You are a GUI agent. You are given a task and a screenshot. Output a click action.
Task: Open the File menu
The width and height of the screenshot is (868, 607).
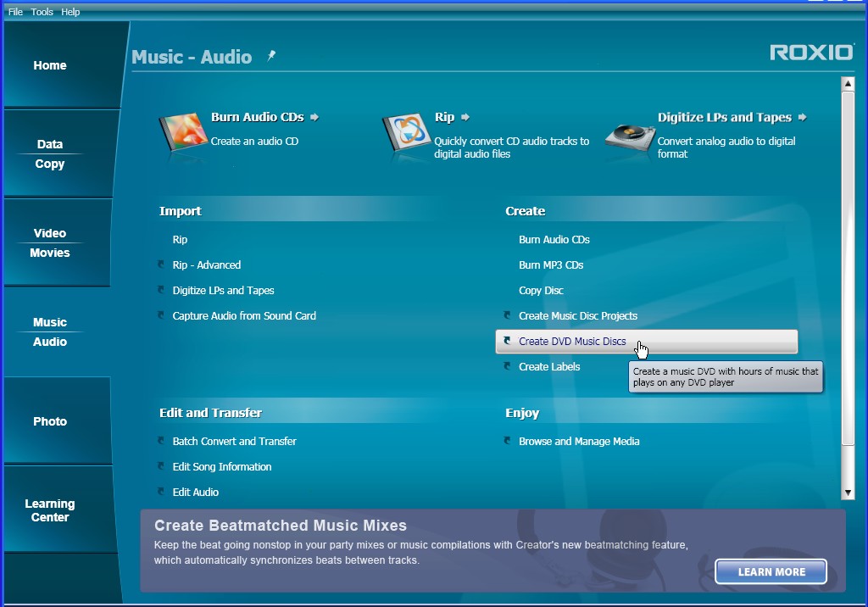[15, 12]
